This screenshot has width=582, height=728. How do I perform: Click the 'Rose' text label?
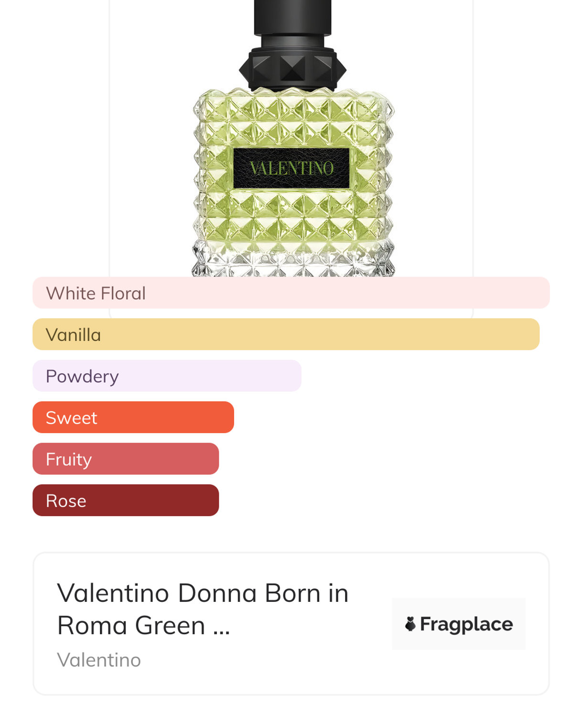click(66, 501)
